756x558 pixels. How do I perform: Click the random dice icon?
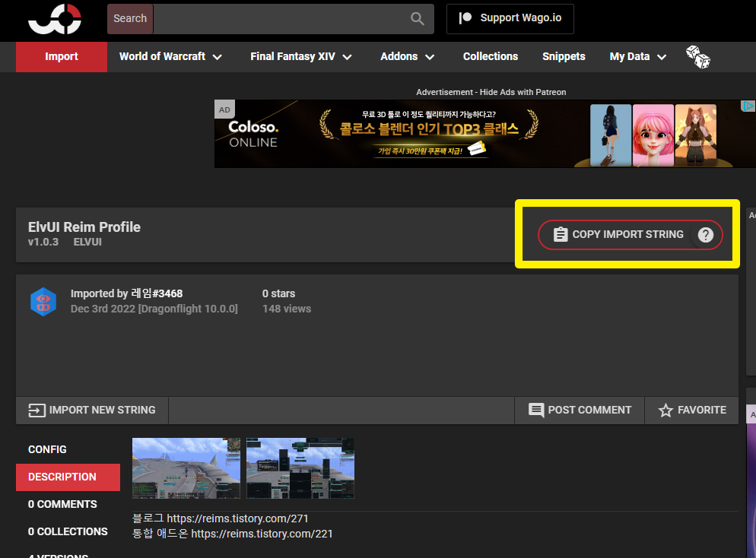pyautogui.click(x=697, y=57)
